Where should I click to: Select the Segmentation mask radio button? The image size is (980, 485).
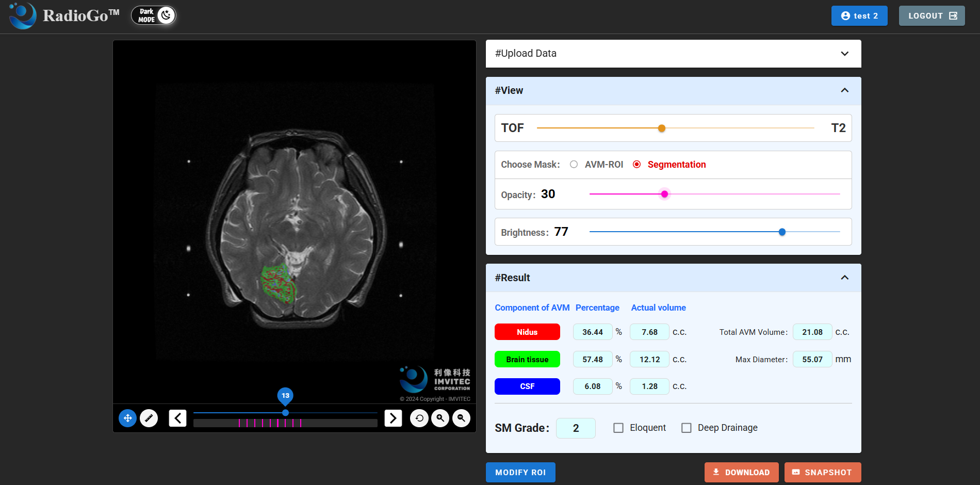click(637, 165)
